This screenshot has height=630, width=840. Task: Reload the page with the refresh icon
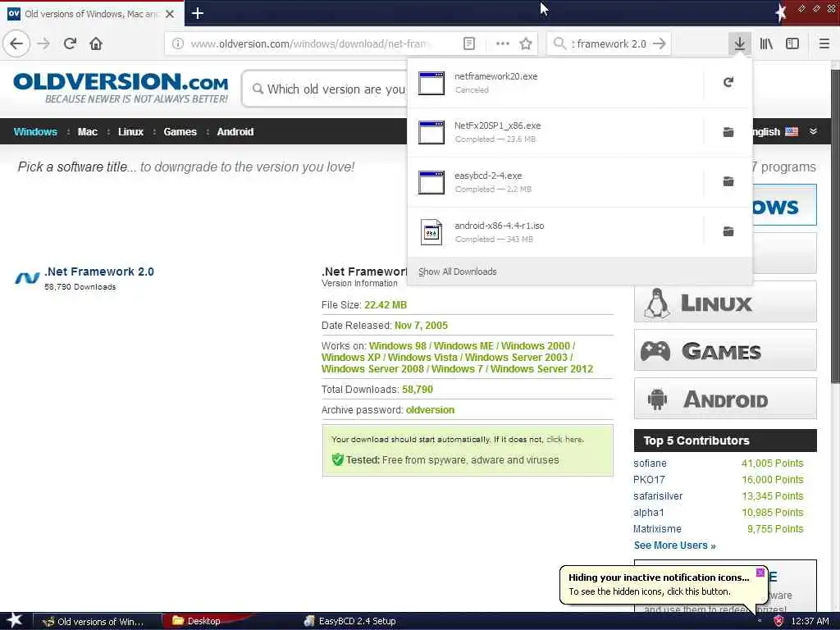click(x=70, y=43)
